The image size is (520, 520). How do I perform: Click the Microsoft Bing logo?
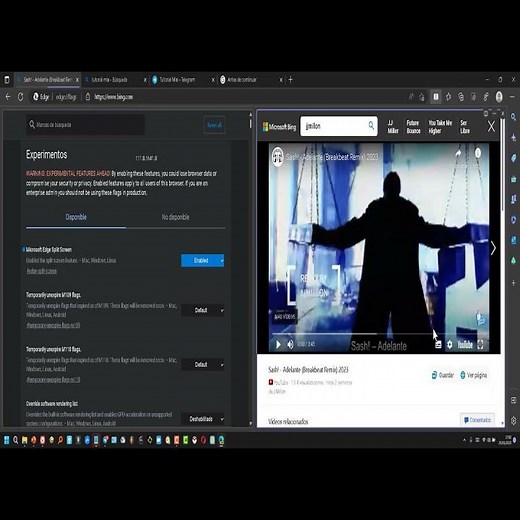point(279,127)
